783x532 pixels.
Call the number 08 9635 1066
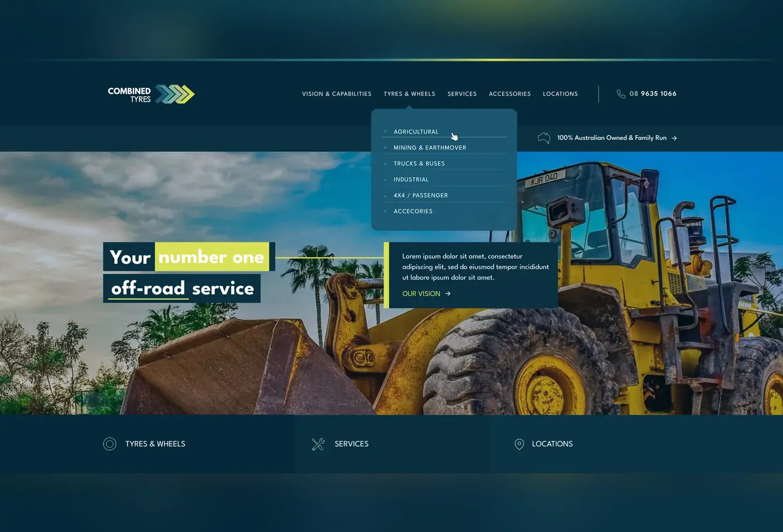point(653,94)
